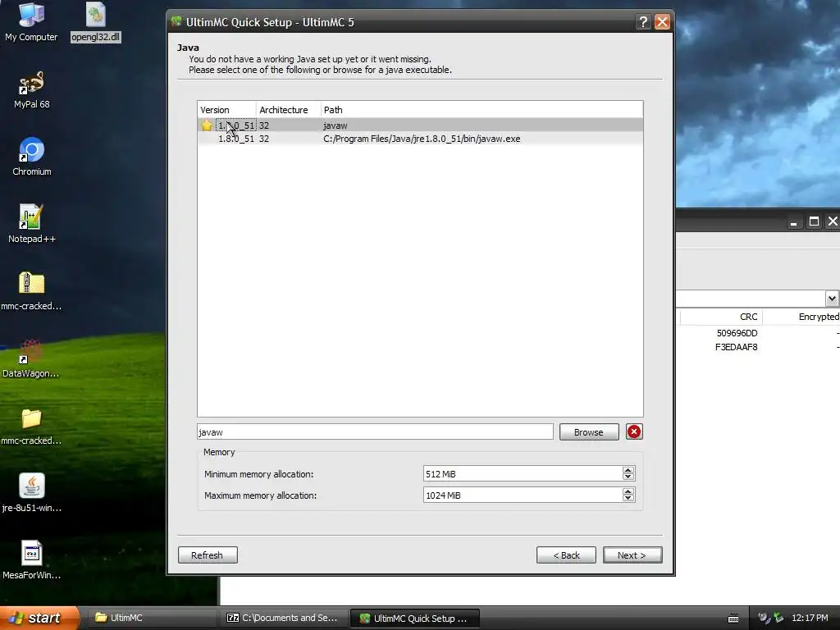The height and width of the screenshot is (630, 840).
Task: Click the gold star on first Java row
Action: (207, 126)
